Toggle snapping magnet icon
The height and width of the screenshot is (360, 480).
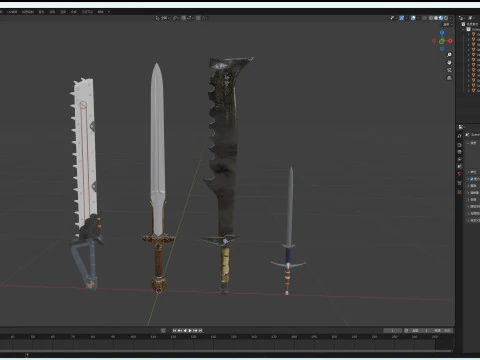[184, 18]
